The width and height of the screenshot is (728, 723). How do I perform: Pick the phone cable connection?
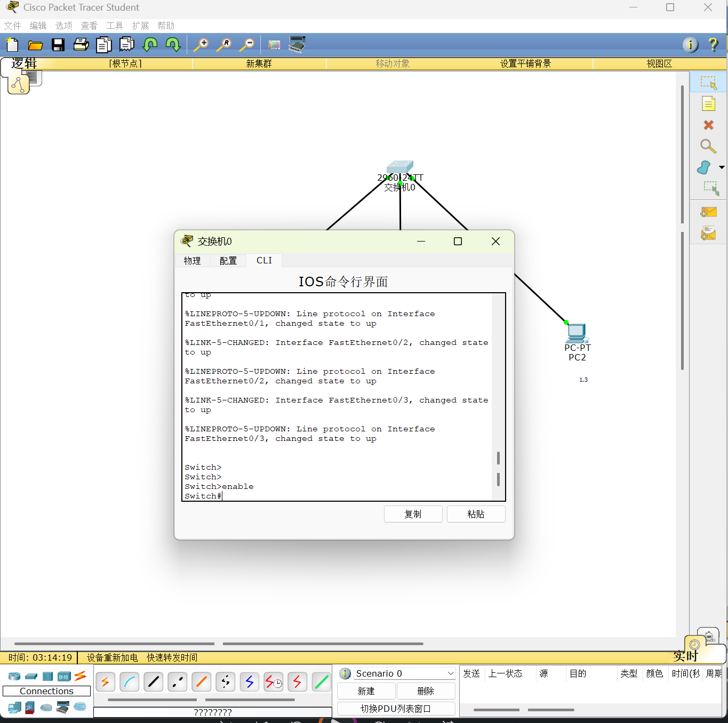226,682
